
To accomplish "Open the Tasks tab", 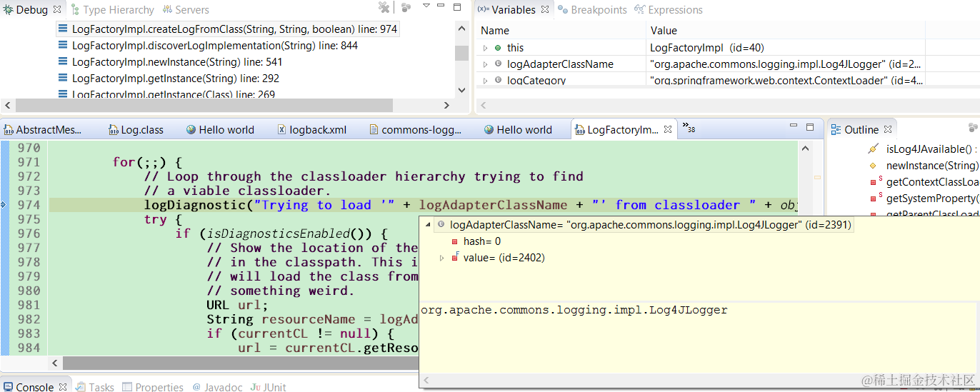I will click(95, 386).
